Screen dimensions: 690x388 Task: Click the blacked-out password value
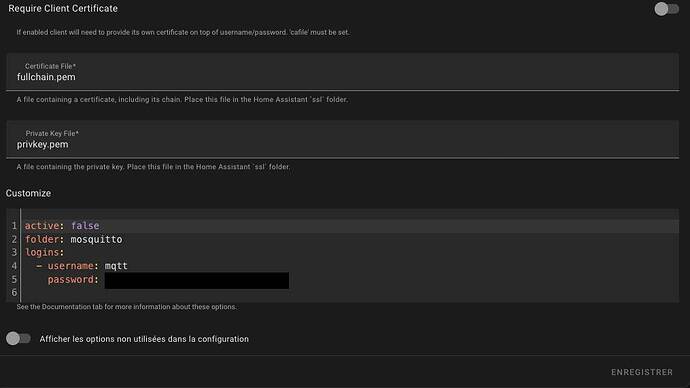click(197, 280)
